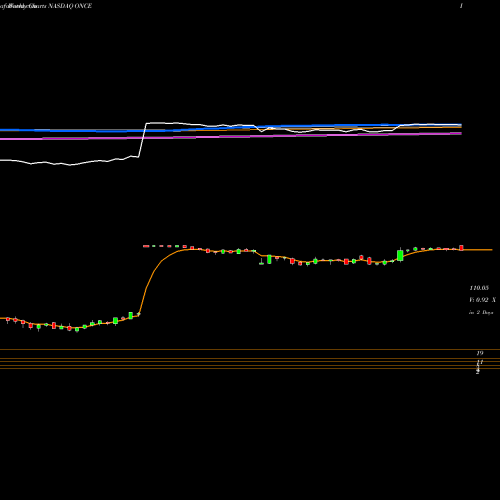
Task: Click the NASDAQ ONCE ticker title
Action: 70,6
